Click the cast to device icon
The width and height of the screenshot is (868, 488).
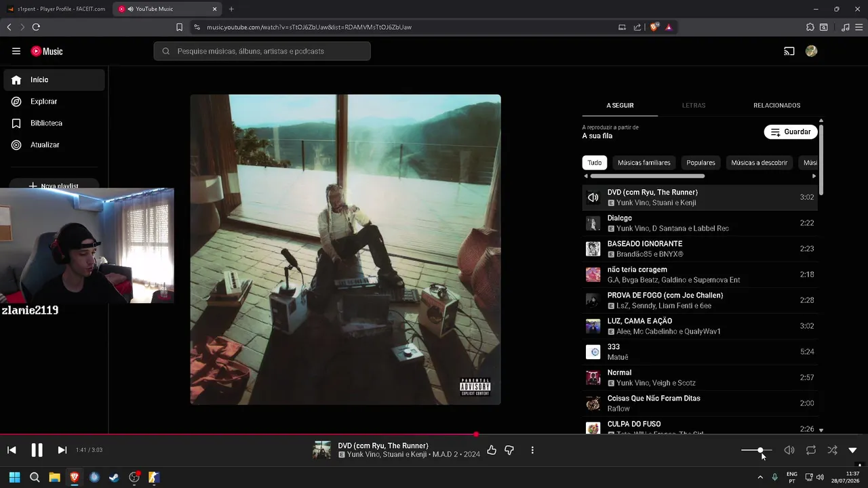[789, 51]
